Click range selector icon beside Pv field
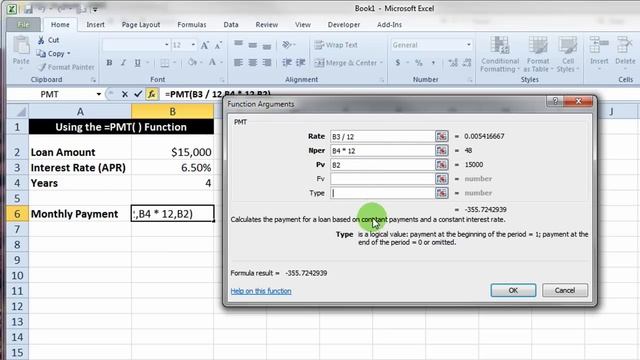The width and height of the screenshot is (640, 360). coord(442,165)
